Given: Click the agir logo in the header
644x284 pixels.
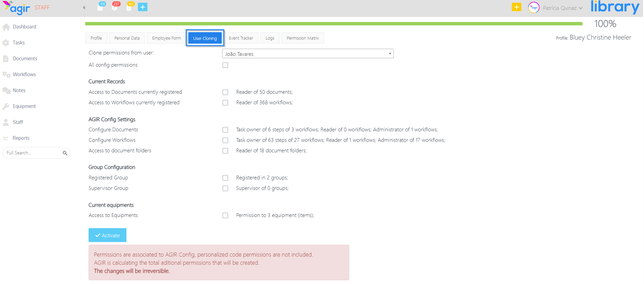Looking at the screenshot, I should [x=16, y=7].
